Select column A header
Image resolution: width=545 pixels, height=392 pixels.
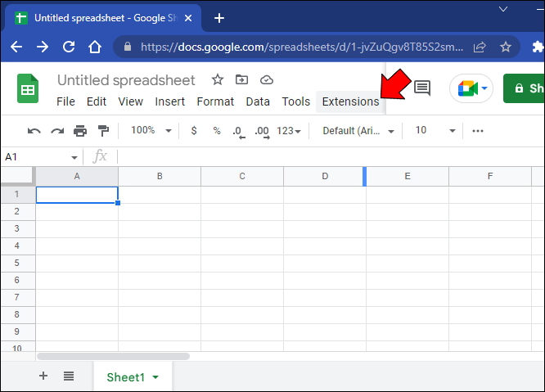pos(77,176)
